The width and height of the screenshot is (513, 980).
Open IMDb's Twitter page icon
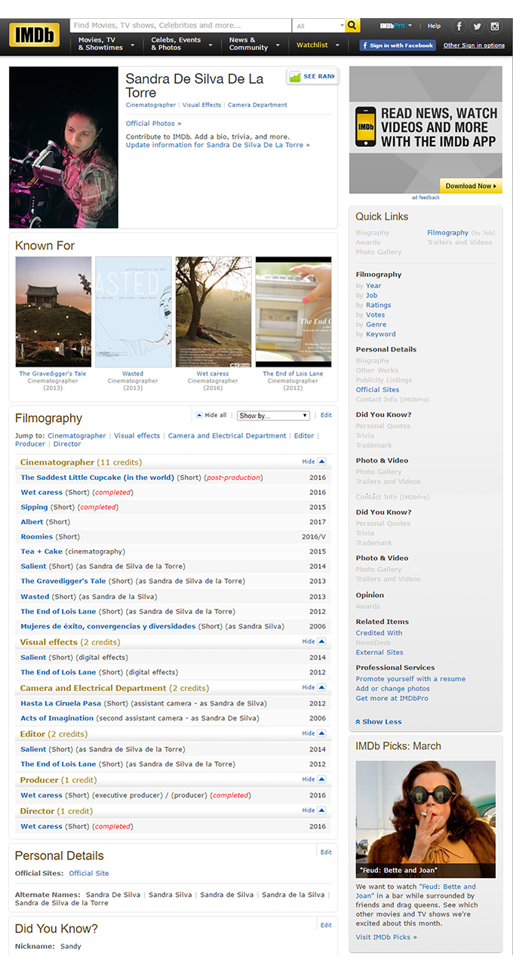(477, 26)
